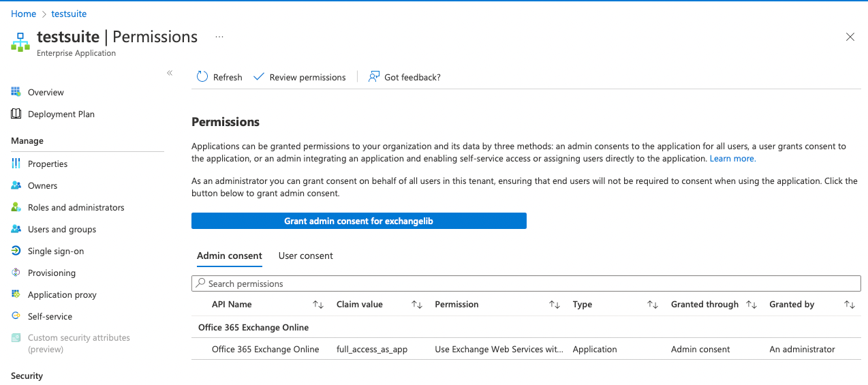Viewport: 868px width, 385px height.
Task: Click the Office 365 Exchange Online group header
Action: pyautogui.click(x=253, y=327)
